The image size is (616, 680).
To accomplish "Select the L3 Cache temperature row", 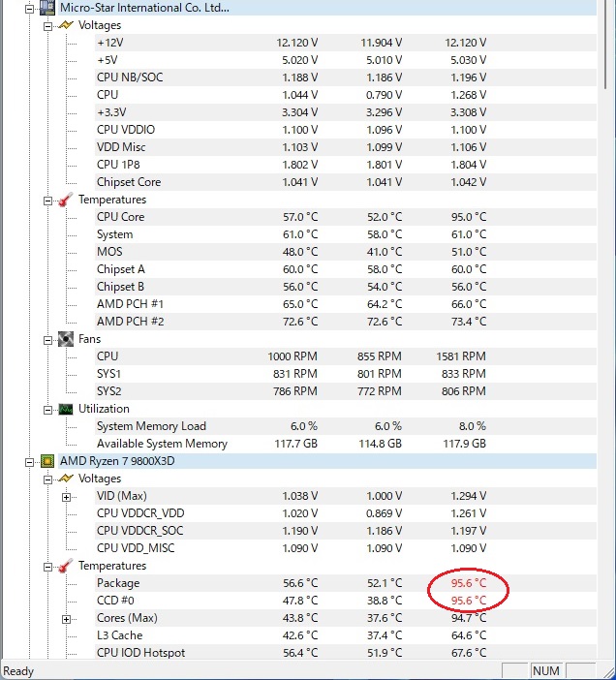I will pyautogui.click(x=119, y=635).
